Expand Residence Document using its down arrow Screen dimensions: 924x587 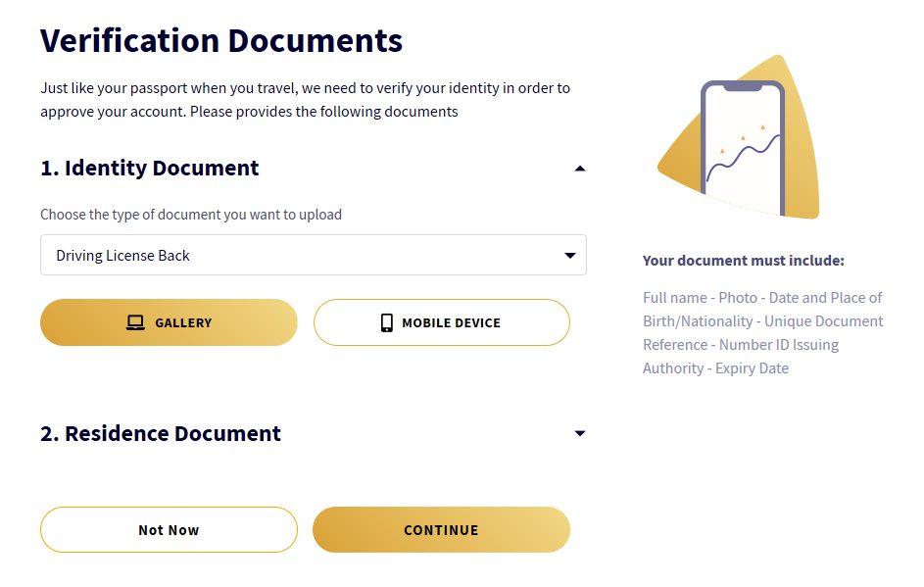pyautogui.click(x=580, y=433)
